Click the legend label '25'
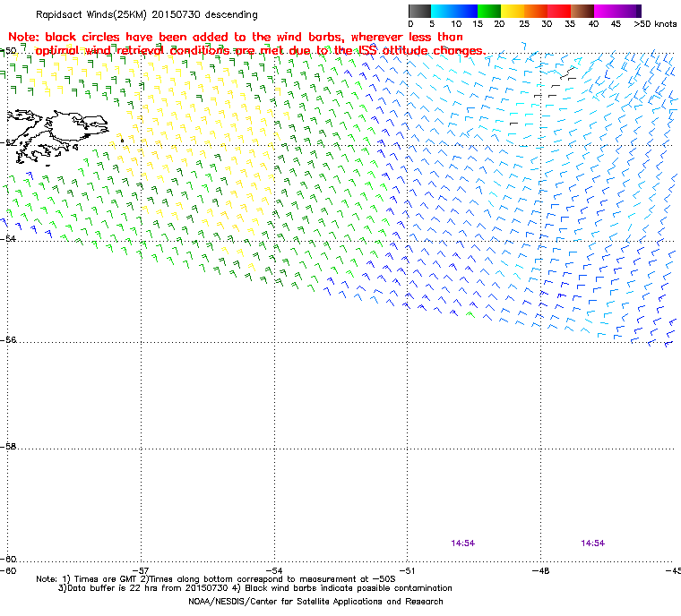This screenshot has height=616, width=681. click(x=524, y=24)
